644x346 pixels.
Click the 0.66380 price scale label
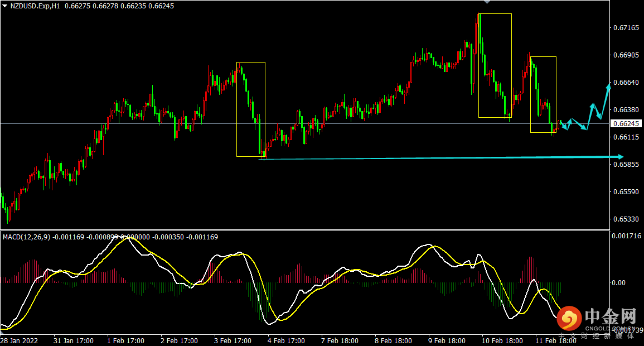pos(626,110)
